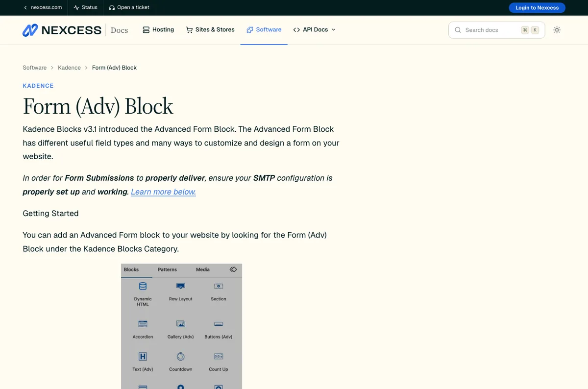Click Form (Adv) Block breadcrumb text

click(114, 68)
